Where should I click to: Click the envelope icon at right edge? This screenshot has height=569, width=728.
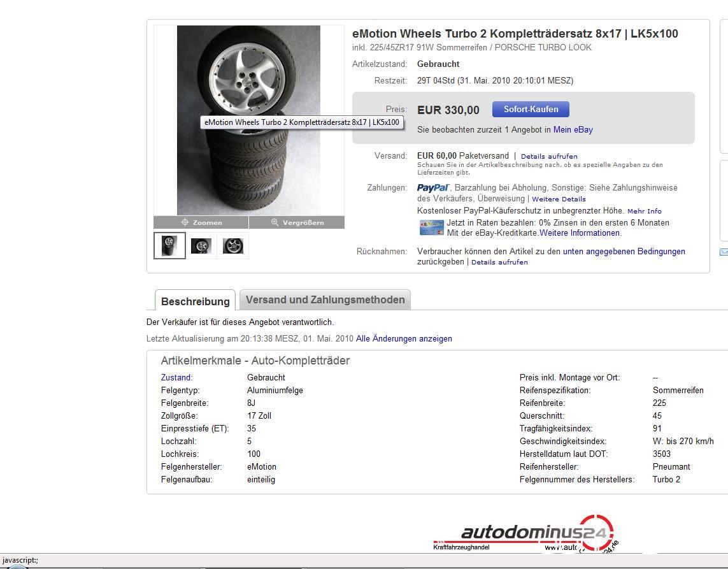(x=724, y=252)
